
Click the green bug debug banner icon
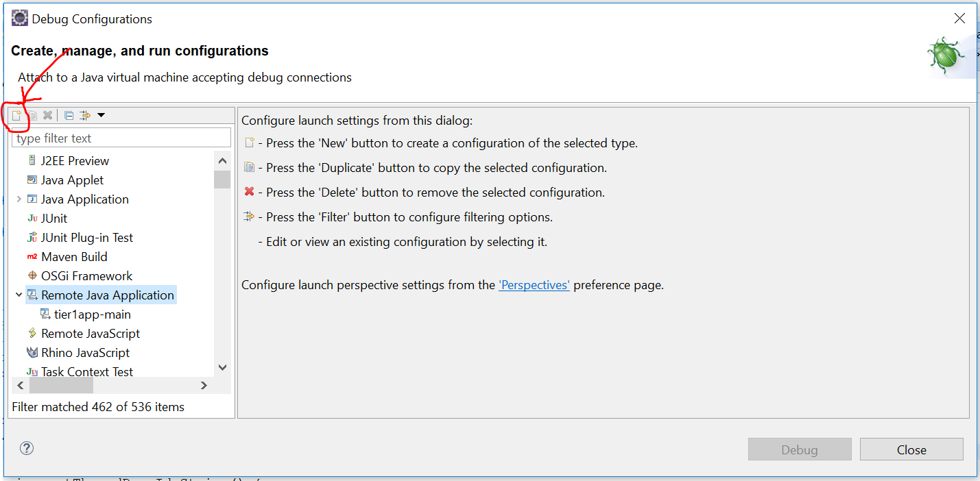(946, 56)
